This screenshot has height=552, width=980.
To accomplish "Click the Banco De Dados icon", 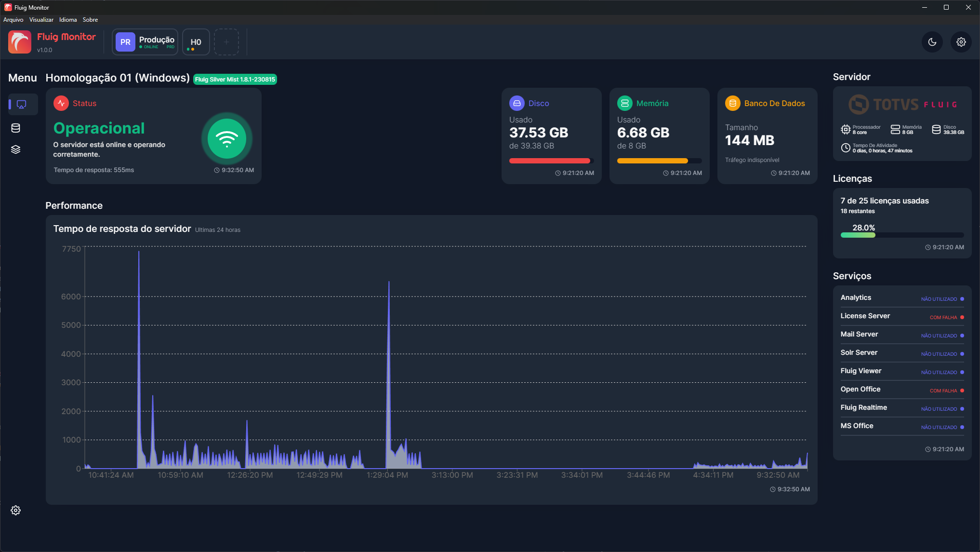I will (732, 103).
